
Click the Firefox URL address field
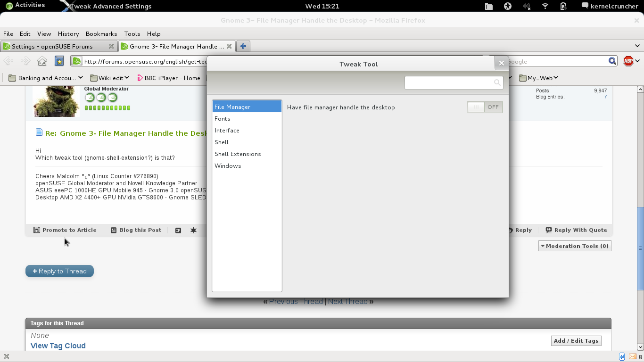139,61
